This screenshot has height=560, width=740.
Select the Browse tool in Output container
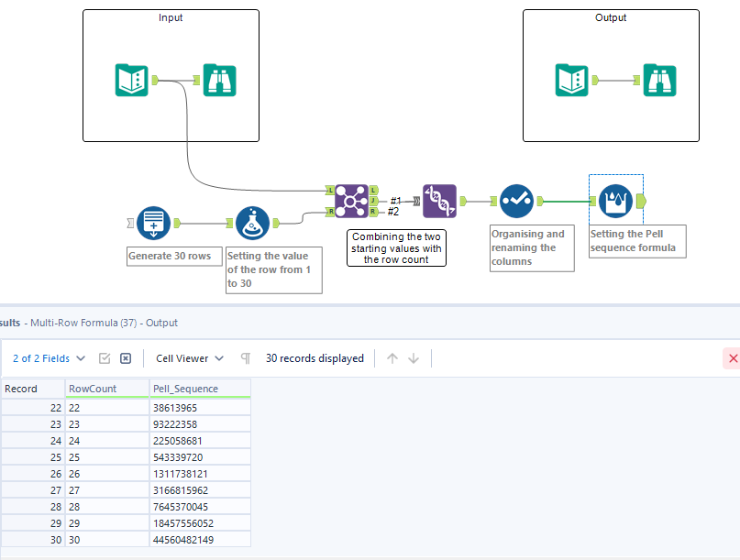click(660, 80)
